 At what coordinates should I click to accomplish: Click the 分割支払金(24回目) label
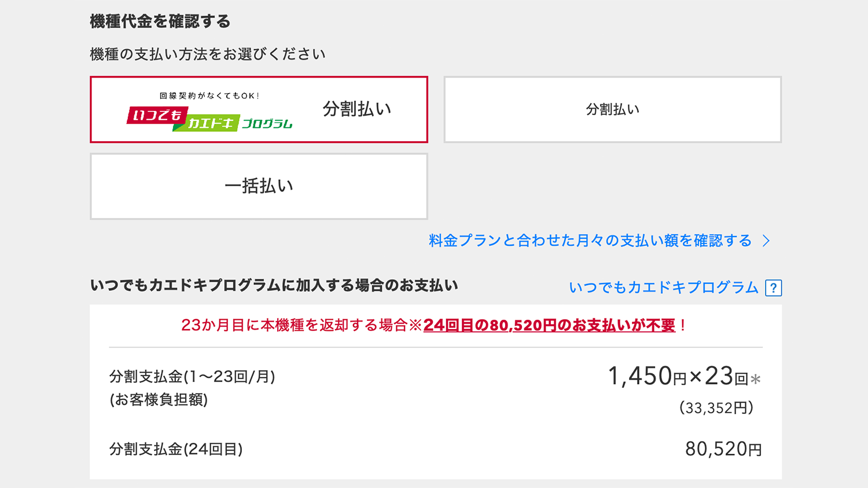click(x=176, y=449)
